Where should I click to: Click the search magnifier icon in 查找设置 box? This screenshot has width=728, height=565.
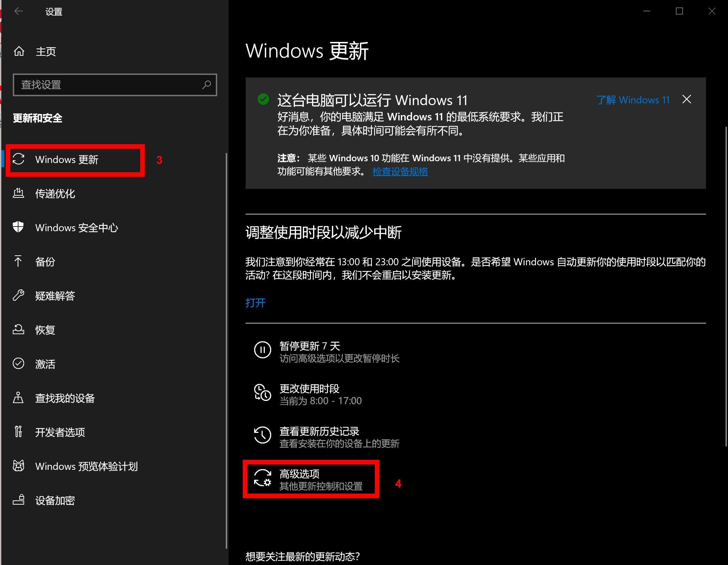pos(207,85)
